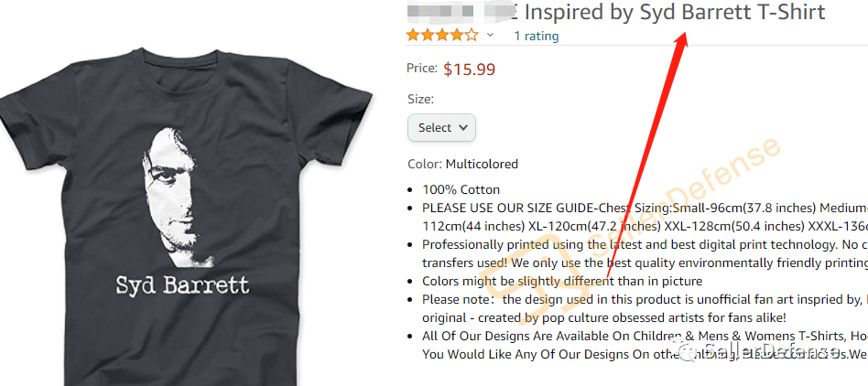Click the "Price:" label
This screenshot has width=868, height=386.
pos(422,68)
